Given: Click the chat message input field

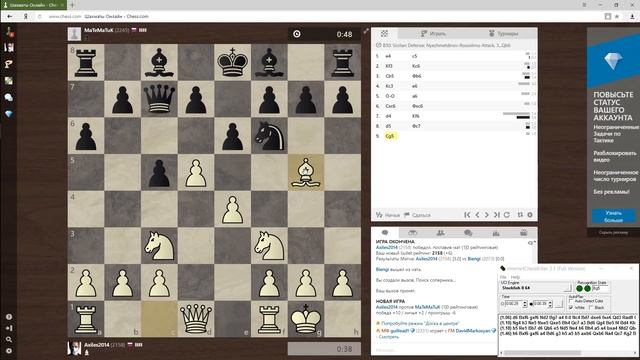Looking at the screenshot, I should [x=433, y=350].
